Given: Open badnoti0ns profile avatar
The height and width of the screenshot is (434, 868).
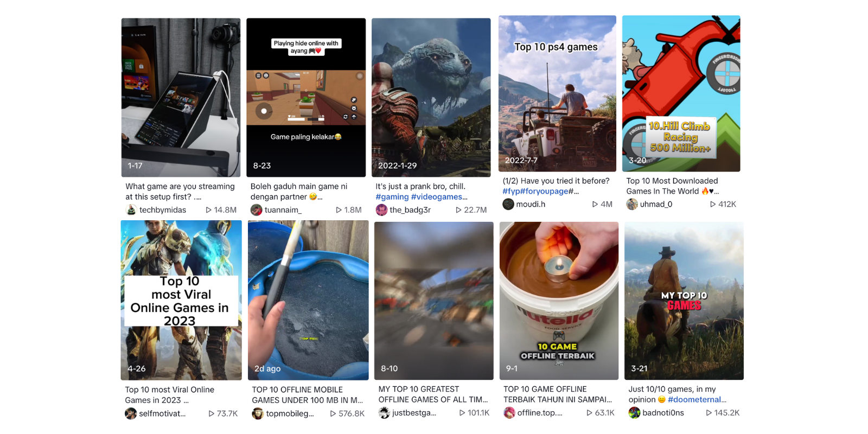Looking at the screenshot, I should point(634,413).
